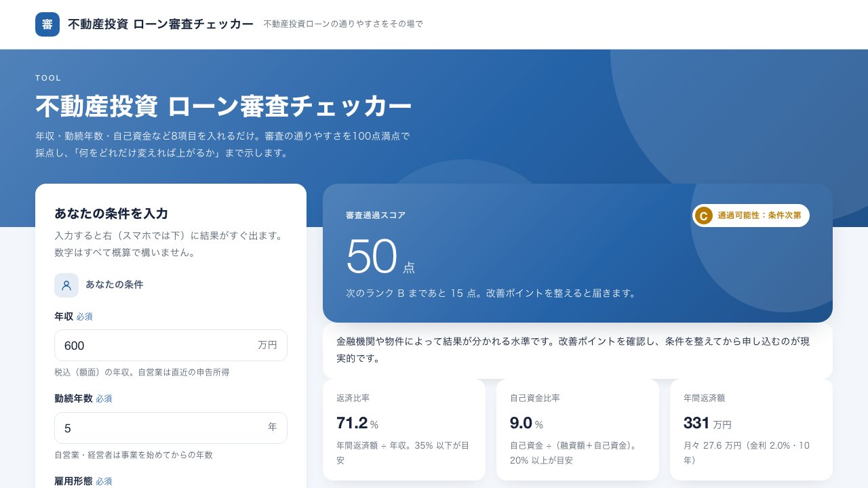Click the 50 点 score value
The height and width of the screenshot is (488, 868).
(x=380, y=257)
